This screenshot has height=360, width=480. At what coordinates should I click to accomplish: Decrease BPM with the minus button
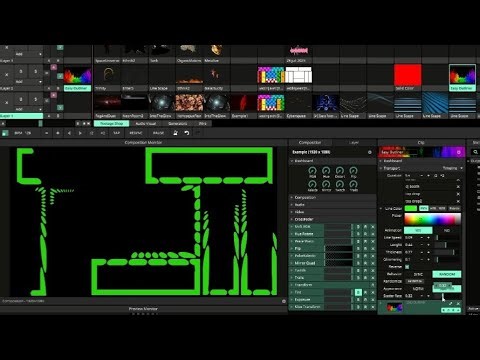[47, 133]
